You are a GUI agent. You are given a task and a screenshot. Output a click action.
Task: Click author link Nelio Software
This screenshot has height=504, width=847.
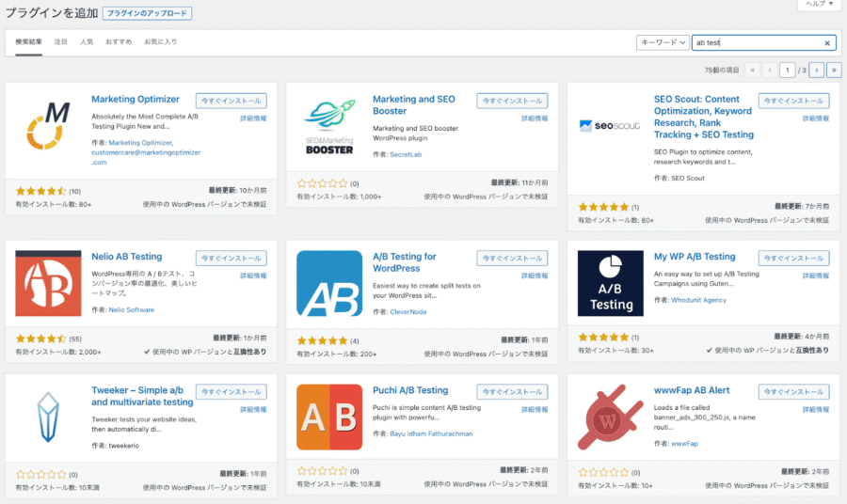tap(131, 310)
